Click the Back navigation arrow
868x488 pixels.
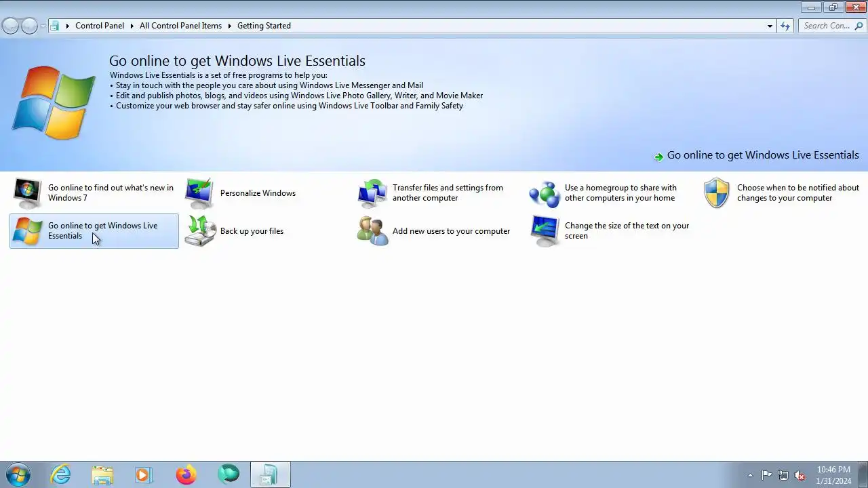[x=10, y=26]
